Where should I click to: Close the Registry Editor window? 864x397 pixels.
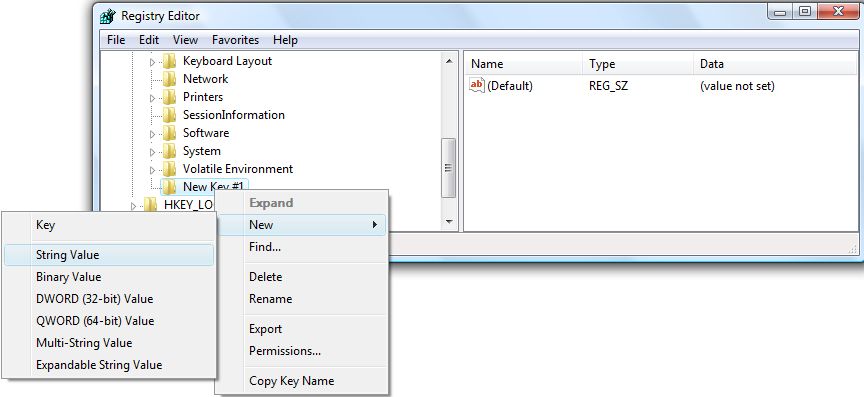838,12
